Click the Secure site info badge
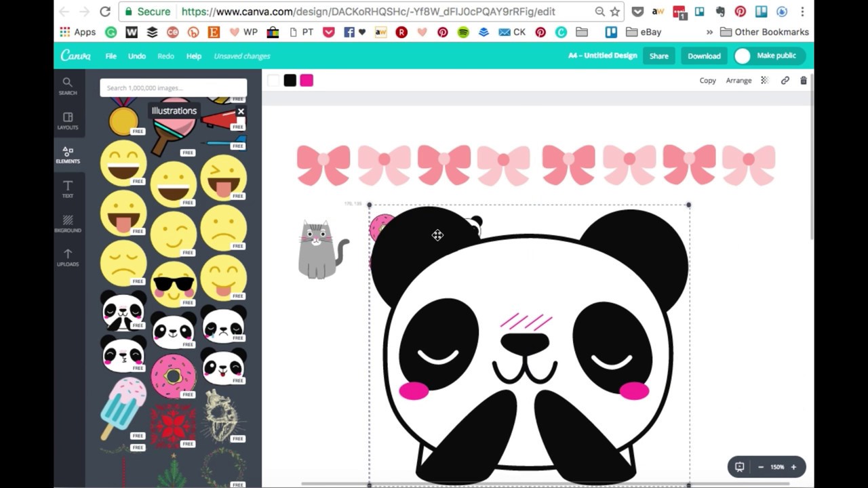The image size is (868, 488). (147, 12)
